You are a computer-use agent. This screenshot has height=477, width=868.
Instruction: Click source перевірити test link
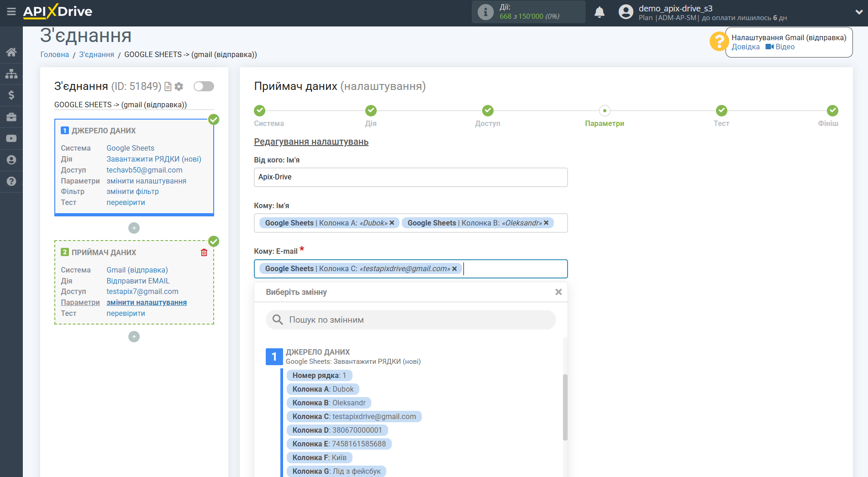126,202
